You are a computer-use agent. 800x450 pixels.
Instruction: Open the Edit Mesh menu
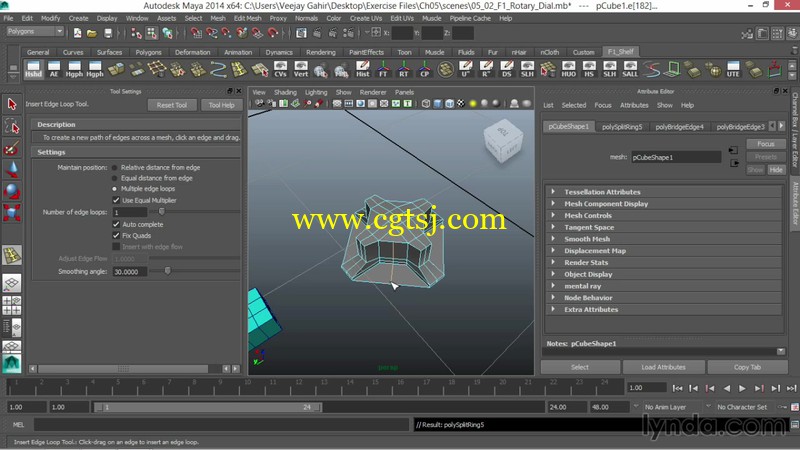click(247, 18)
